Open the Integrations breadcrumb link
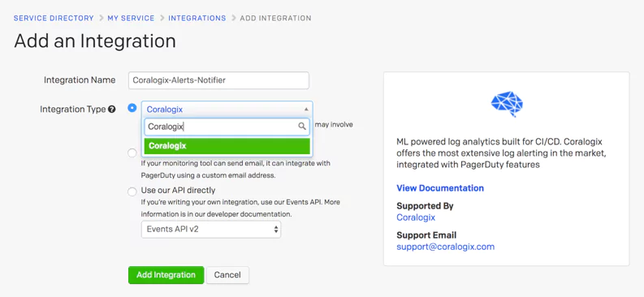 point(197,18)
